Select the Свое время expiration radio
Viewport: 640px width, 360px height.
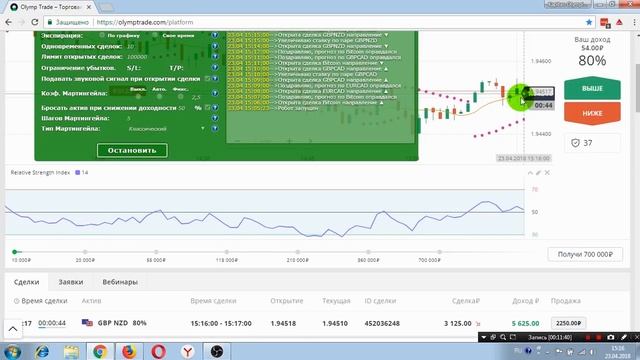pyautogui.click(x=155, y=36)
